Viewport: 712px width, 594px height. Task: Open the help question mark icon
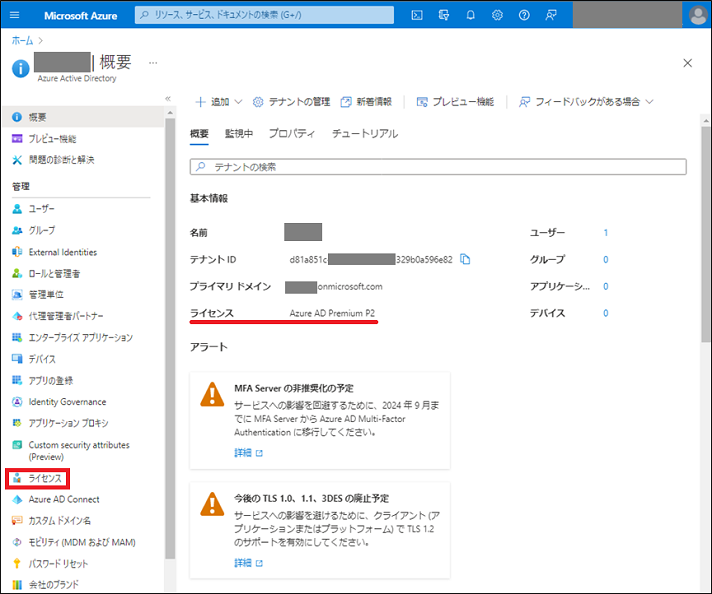524,15
